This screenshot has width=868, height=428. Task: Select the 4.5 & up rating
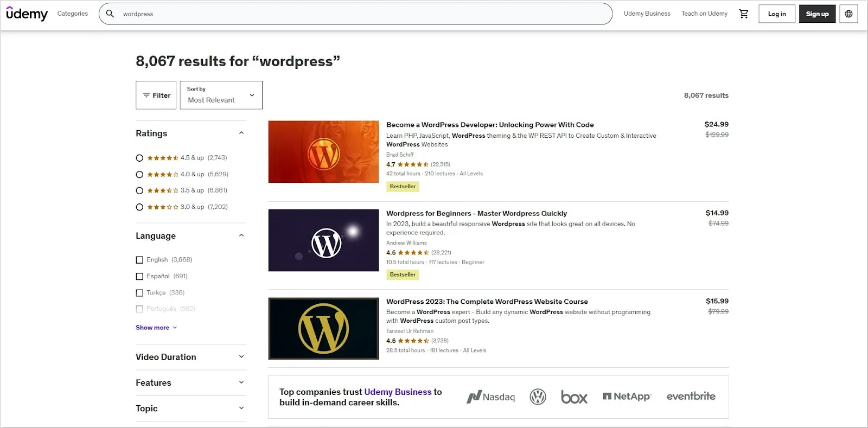coord(139,158)
